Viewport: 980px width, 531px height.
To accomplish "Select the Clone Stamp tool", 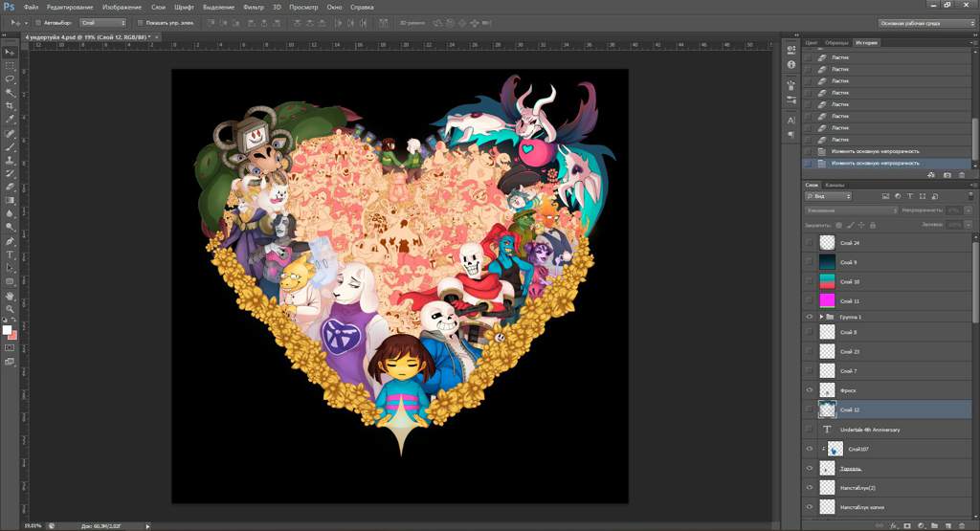I will [x=10, y=161].
